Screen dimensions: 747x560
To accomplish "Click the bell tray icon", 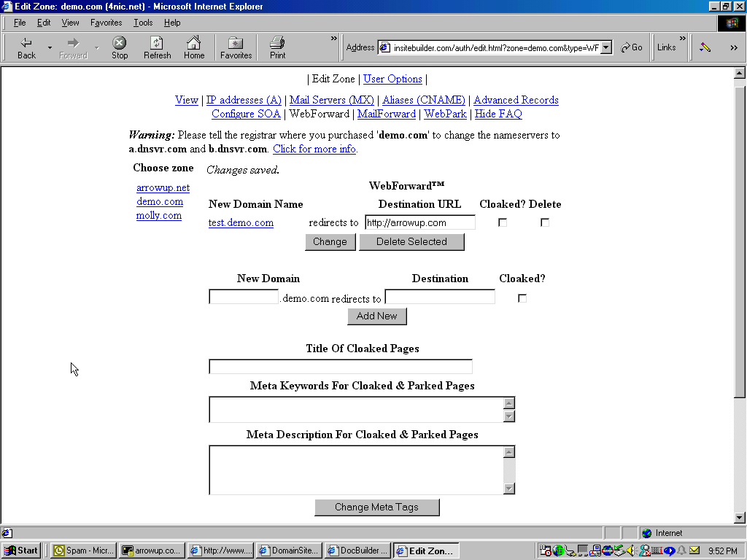I will tap(682, 551).
